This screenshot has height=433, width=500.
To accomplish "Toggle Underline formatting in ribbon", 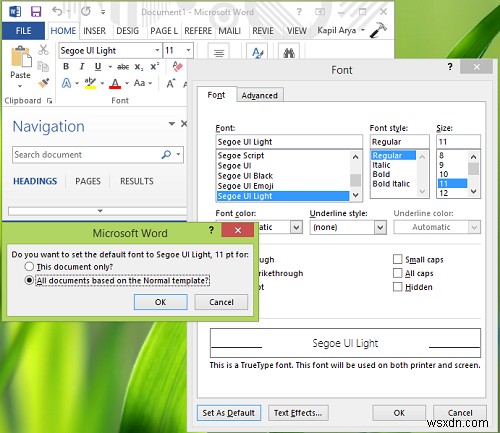I will (x=98, y=67).
